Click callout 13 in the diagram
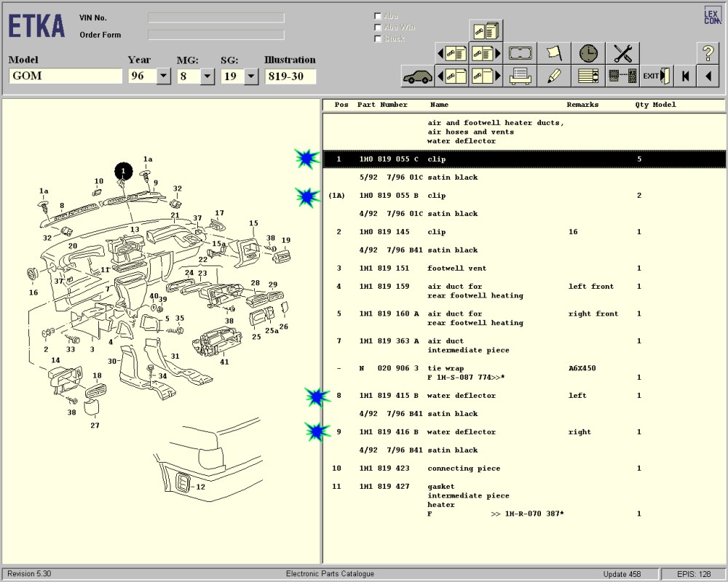728x582 pixels. [135, 229]
